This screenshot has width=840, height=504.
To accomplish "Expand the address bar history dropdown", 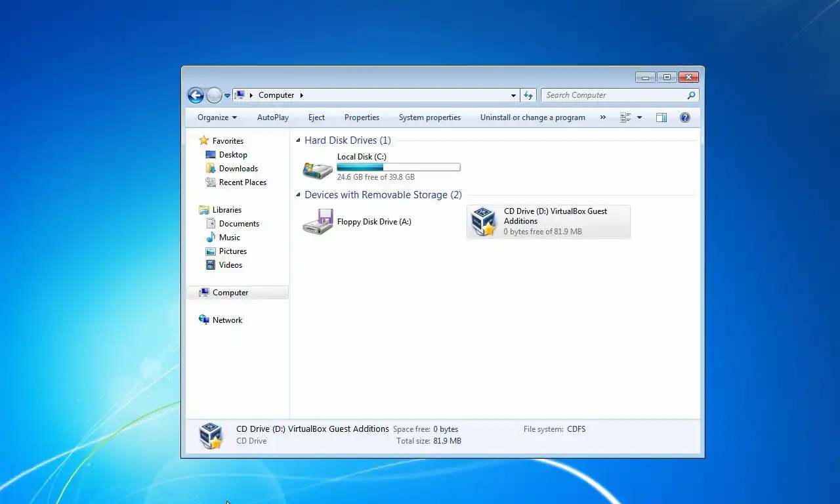I will click(x=513, y=95).
